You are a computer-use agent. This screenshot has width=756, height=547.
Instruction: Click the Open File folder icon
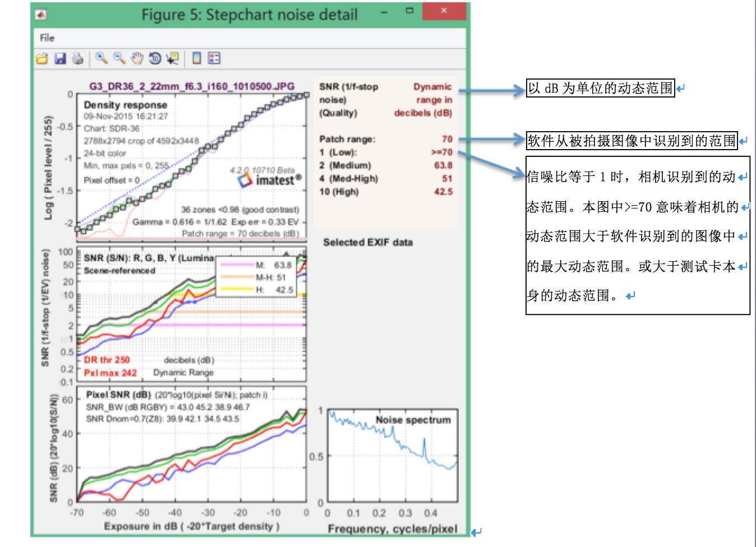[x=42, y=58]
